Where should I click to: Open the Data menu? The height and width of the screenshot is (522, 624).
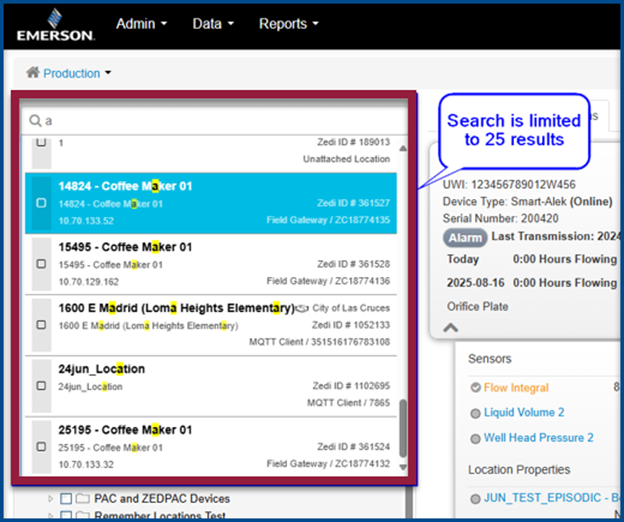click(213, 24)
